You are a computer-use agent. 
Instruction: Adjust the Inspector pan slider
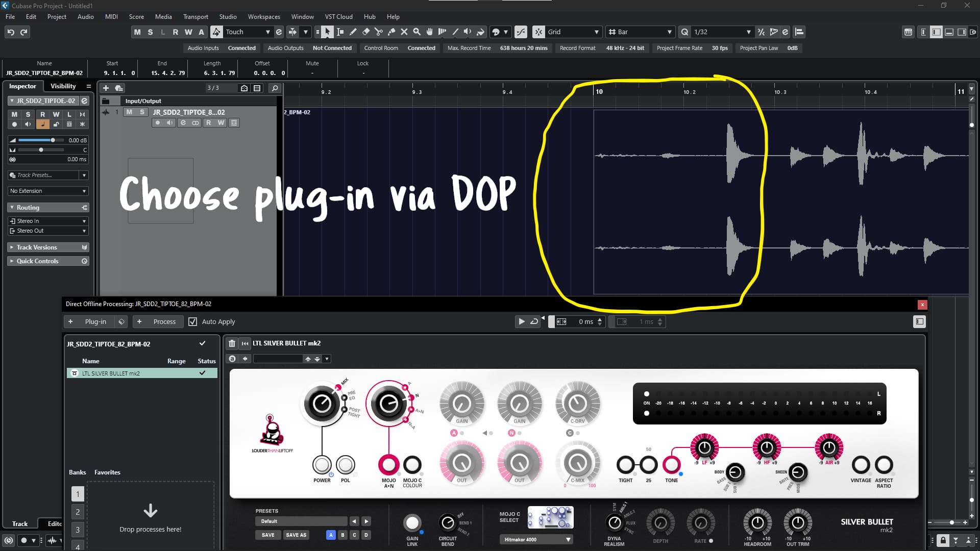click(41, 149)
